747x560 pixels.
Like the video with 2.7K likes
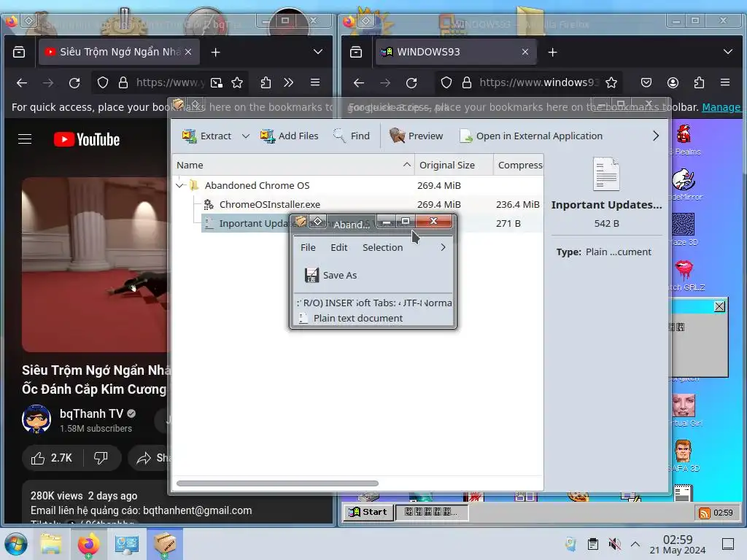click(x=52, y=458)
